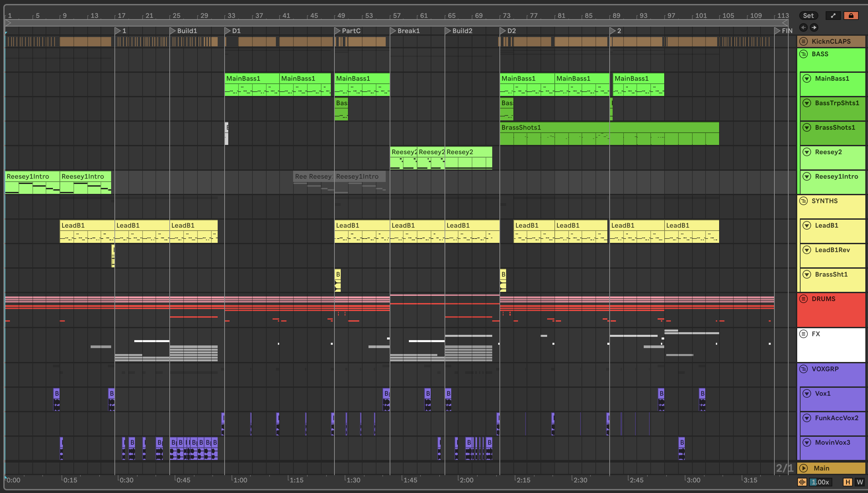Click the 1.00x zoom value slider
The height and width of the screenshot is (493, 868).
tap(820, 482)
